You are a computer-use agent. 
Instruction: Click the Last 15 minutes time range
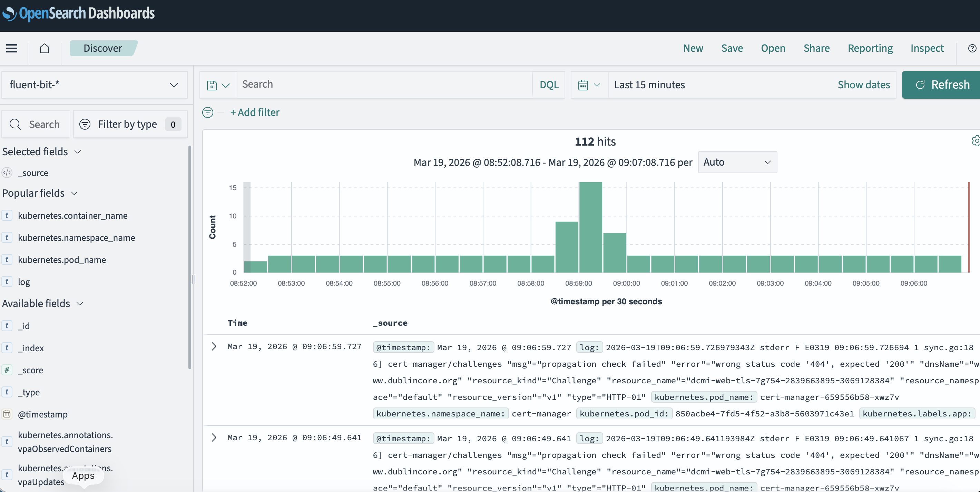(x=649, y=85)
